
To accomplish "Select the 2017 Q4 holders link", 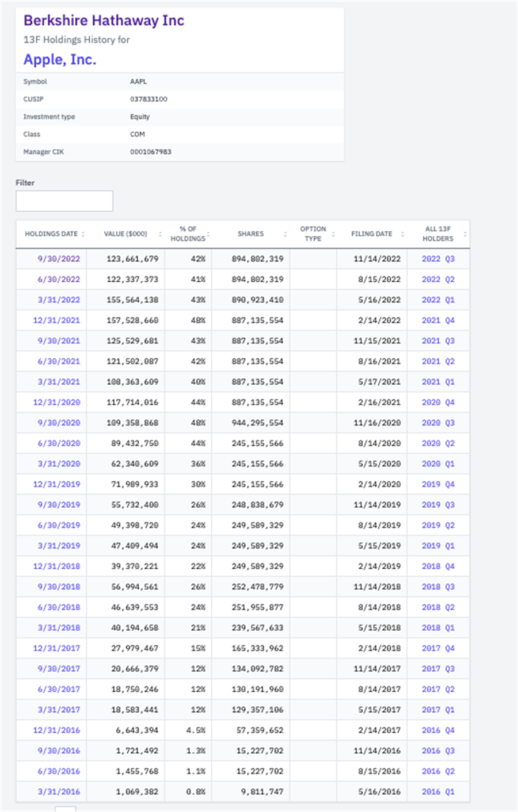I will coord(438,648).
